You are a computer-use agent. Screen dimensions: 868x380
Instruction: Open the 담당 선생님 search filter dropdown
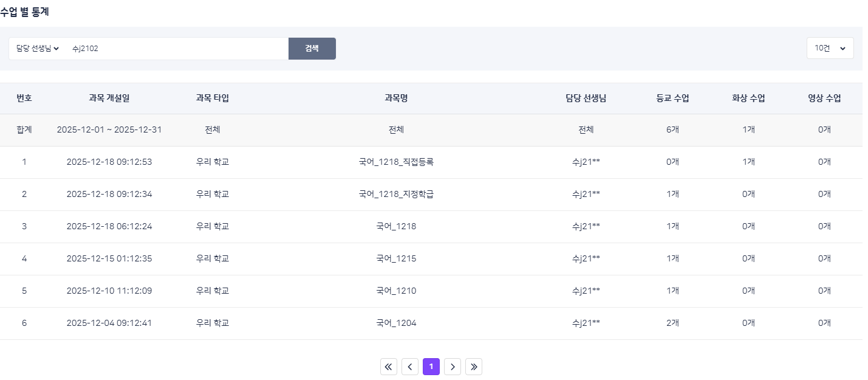tap(38, 49)
